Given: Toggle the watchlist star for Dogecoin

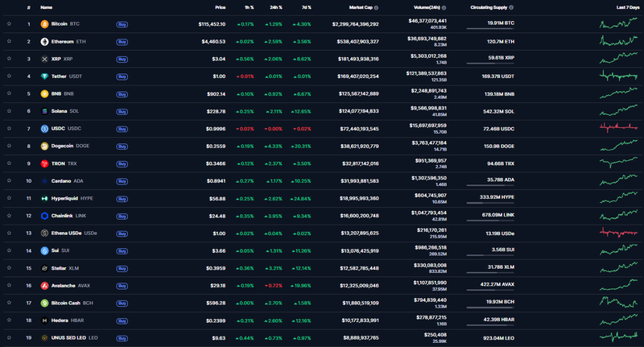Looking at the screenshot, I should 9,146.
